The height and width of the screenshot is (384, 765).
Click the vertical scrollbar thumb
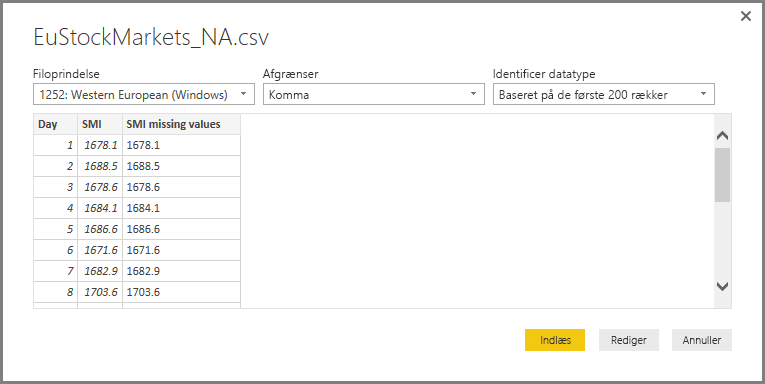[x=723, y=175]
